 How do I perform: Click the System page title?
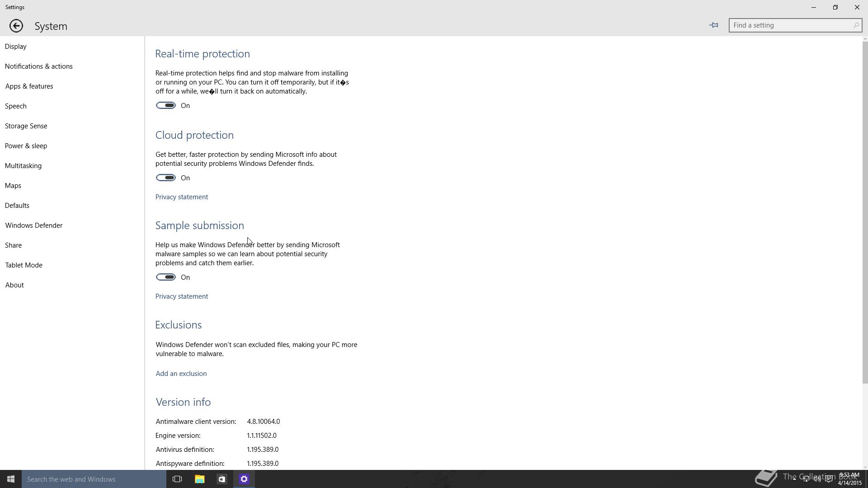click(x=51, y=26)
